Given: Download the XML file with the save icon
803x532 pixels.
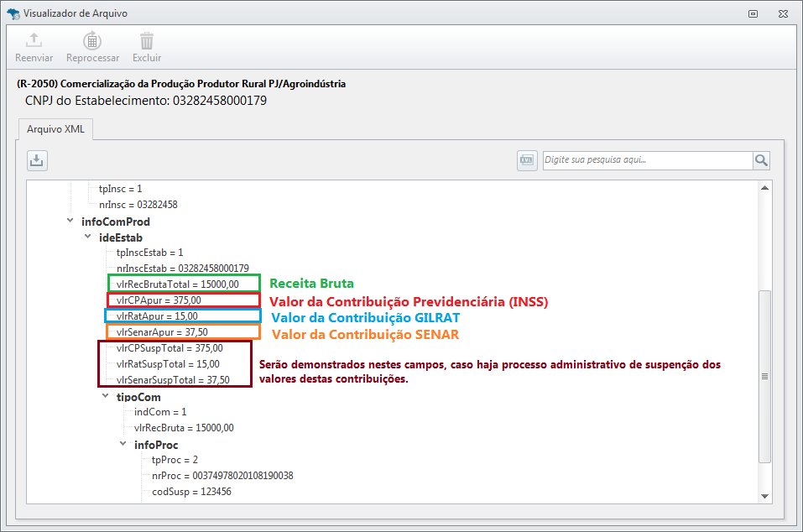Looking at the screenshot, I should (37, 161).
